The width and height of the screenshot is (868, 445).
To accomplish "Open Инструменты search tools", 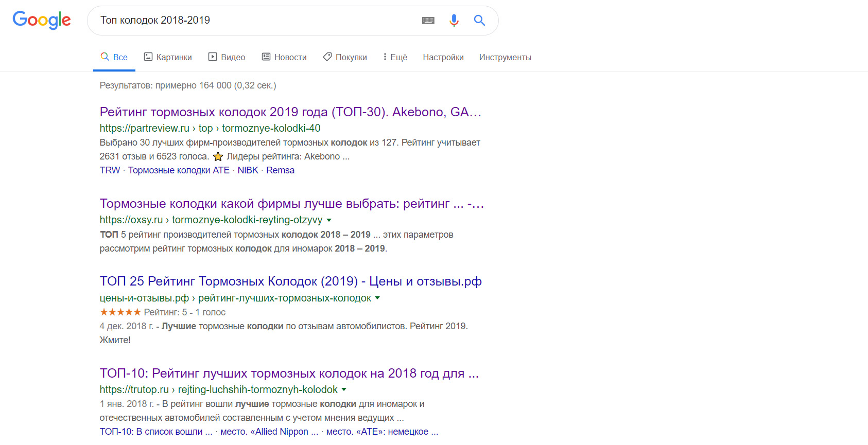I will point(505,57).
